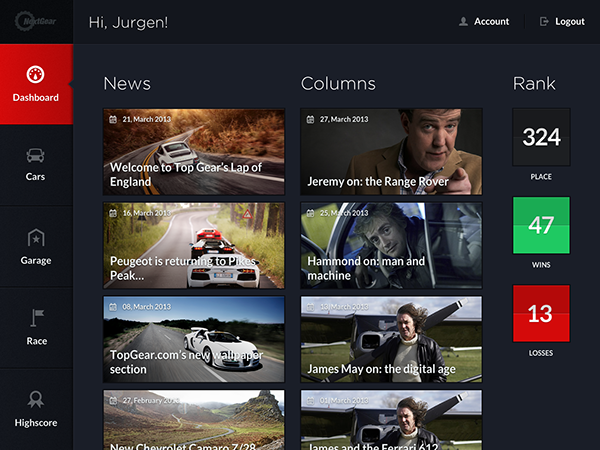Click the LOSSES label under 13
The width and height of the screenshot is (600, 450).
tap(541, 353)
